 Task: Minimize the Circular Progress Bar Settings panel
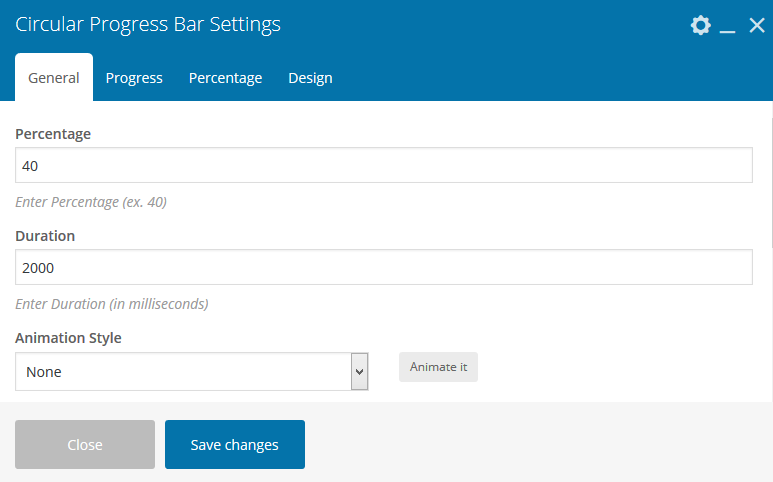(728, 27)
